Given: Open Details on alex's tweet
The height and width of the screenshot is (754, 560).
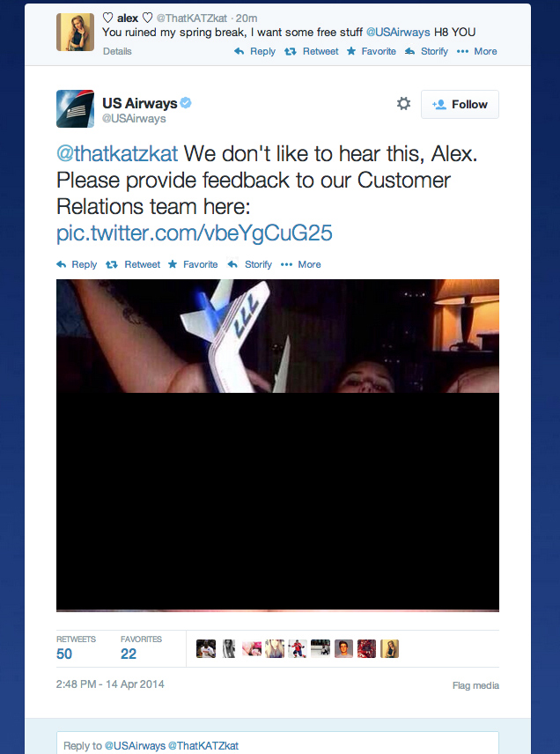Looking at the screenshot, I should tap(117, 51).
